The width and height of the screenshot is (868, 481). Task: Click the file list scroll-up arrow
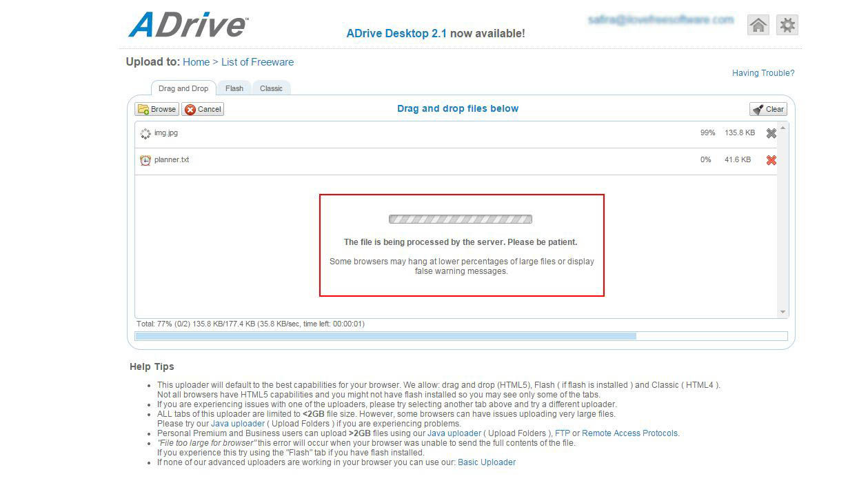tap(783, 128)
